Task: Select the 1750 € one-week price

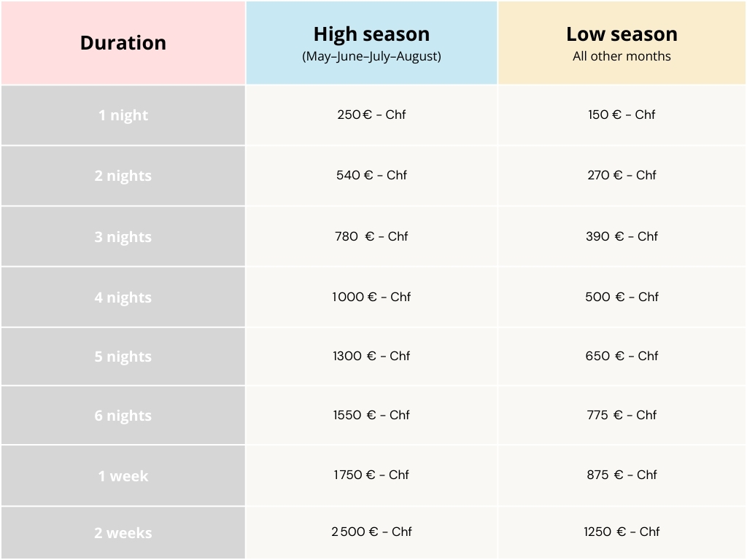Action: pyautogui.click(x=371, y=475)
